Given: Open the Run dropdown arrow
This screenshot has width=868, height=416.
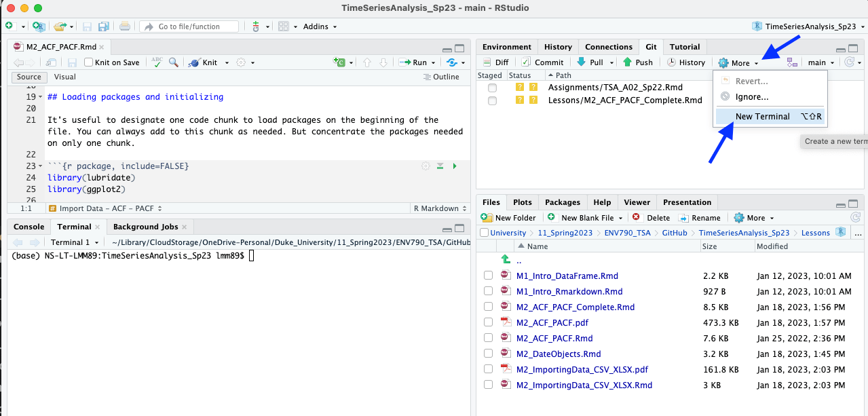Looking at the screenshot, I should [434, 62].
